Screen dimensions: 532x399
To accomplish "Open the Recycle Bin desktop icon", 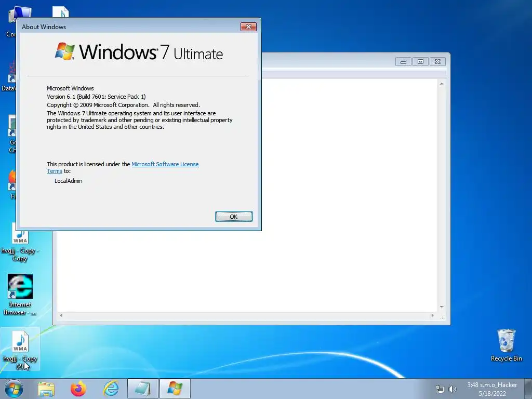I will (506, 345).
